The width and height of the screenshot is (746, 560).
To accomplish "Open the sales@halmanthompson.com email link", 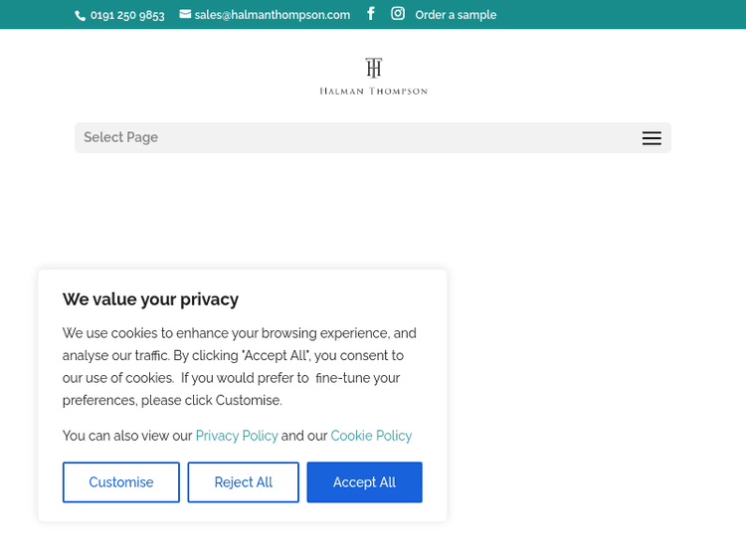I will [x=272, y=15].
